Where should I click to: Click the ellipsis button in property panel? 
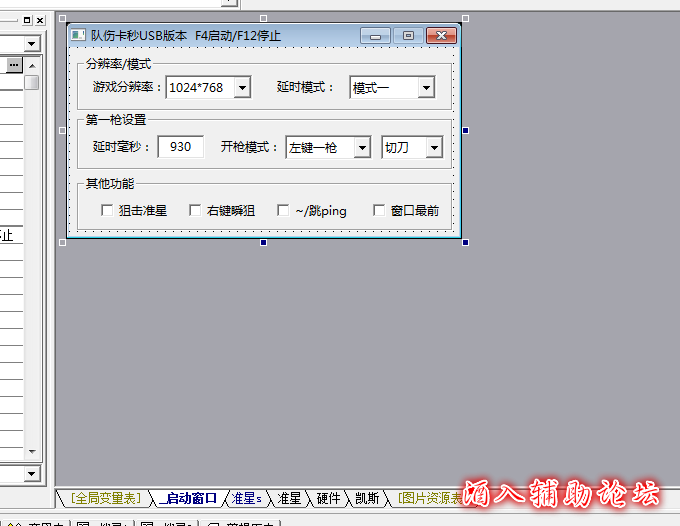(14, 64)
